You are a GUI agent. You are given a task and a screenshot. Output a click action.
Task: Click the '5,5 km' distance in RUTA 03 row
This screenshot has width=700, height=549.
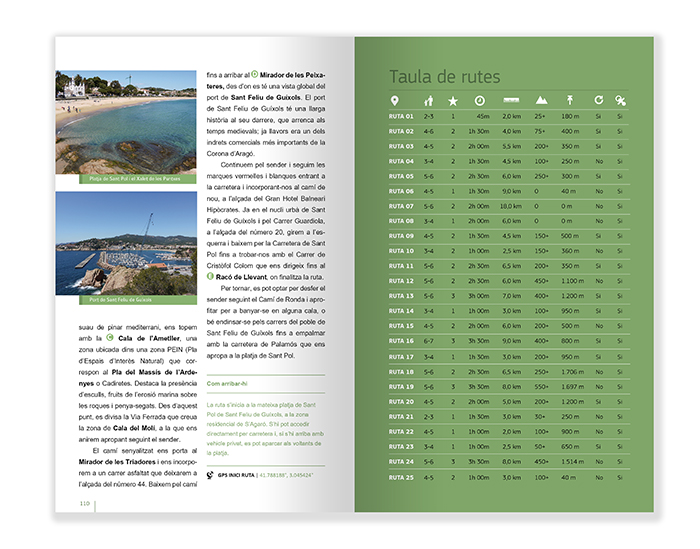pyautogui.click(x=512, y=146)
